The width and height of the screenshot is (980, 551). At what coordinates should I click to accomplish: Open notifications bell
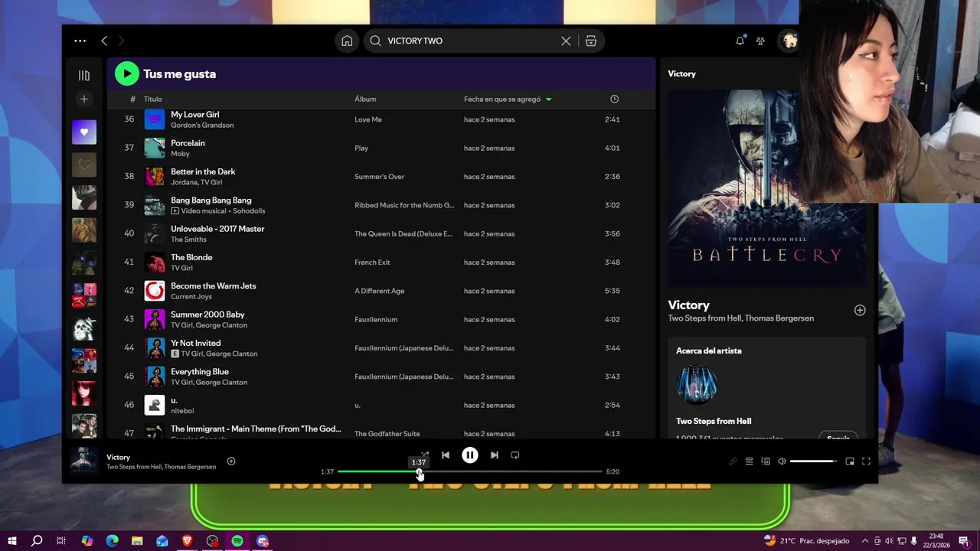[740, 41]
